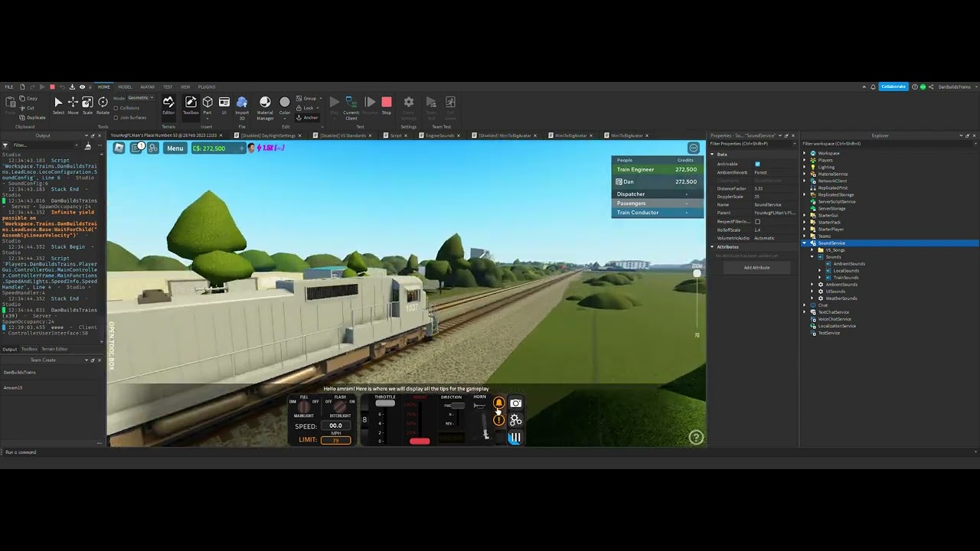Collapse the SoundService tree node

[805, 243]
